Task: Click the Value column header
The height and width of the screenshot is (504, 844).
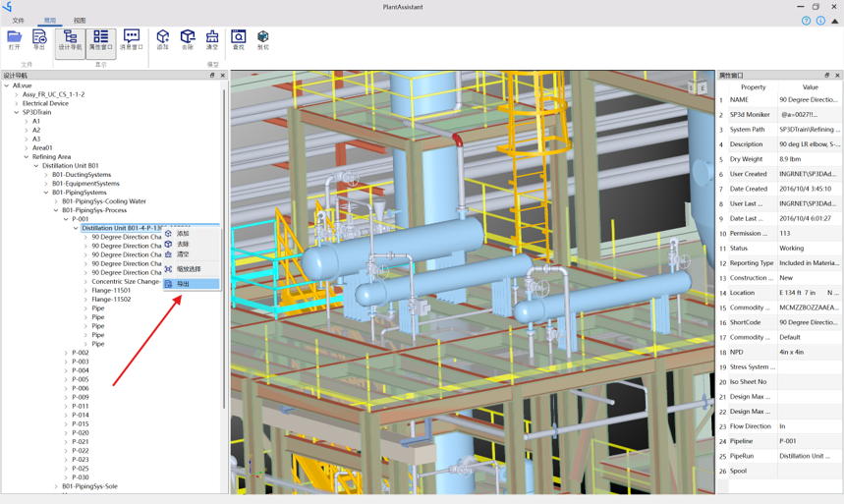Action: tap(810, 87)
